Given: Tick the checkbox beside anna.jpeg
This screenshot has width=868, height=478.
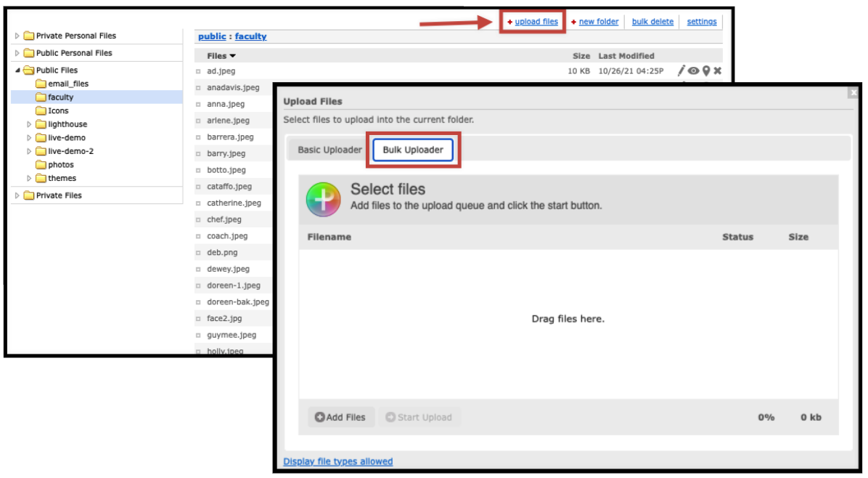Looking at the screenshot, I should (x=198, y=104).
